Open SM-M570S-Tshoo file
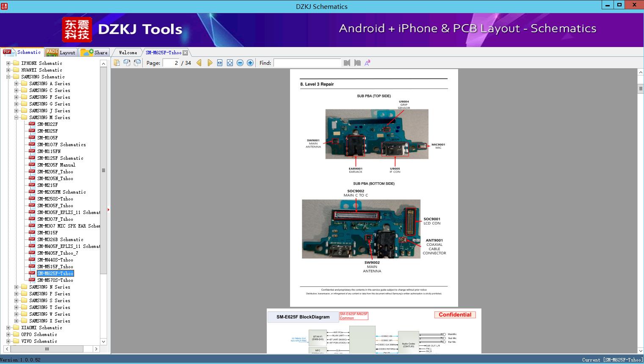 [55, 280]
